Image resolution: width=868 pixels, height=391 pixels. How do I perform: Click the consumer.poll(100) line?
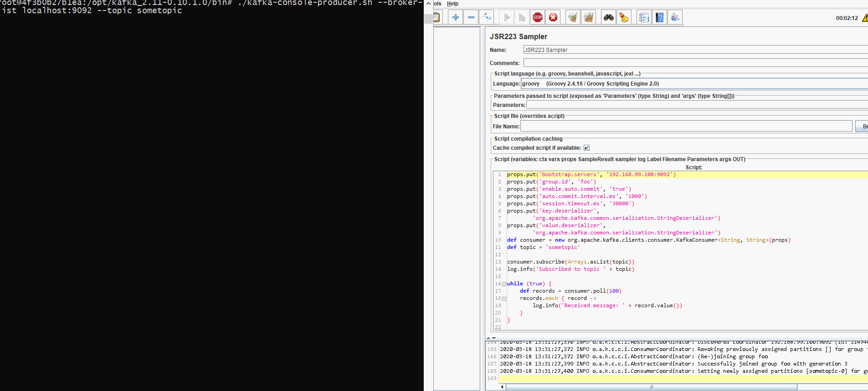(570, 291)
